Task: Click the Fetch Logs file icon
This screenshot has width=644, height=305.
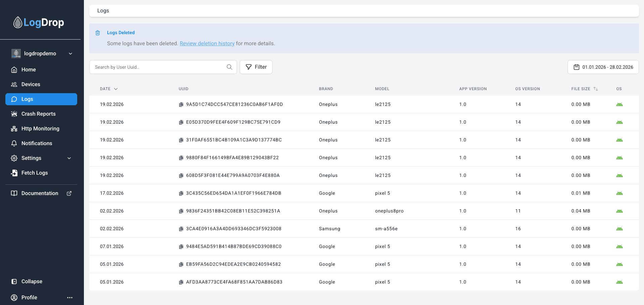Action: coord(14,173)
